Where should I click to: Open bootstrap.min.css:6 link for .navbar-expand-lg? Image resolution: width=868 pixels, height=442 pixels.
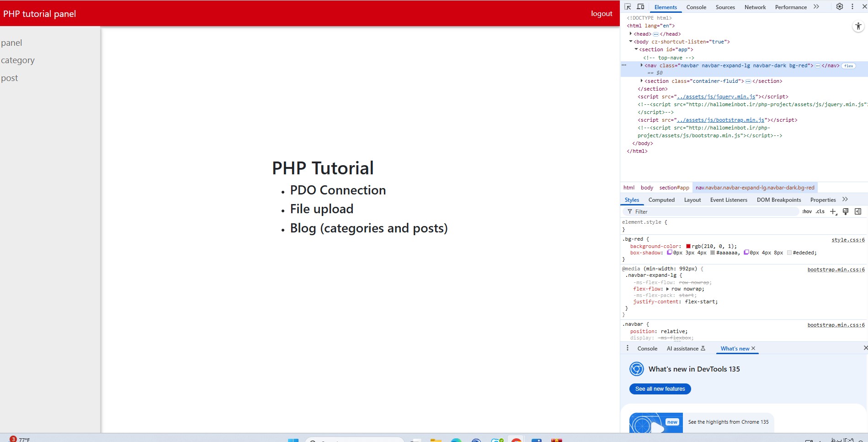(x=836, y=270)
